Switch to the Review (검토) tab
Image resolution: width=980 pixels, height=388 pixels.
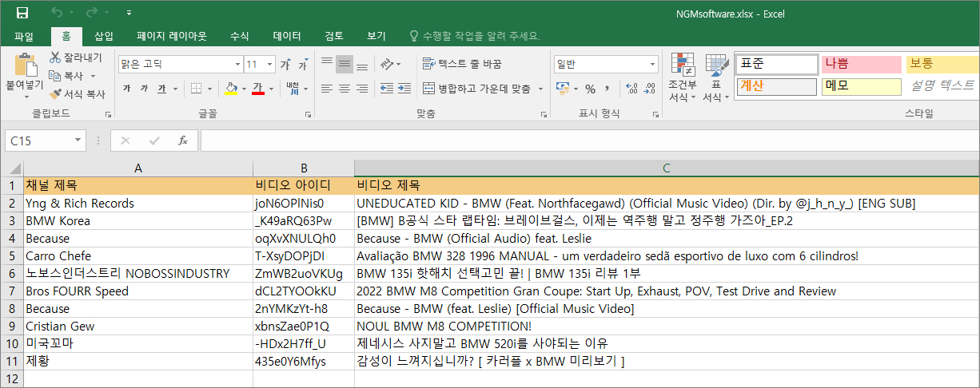334,36
